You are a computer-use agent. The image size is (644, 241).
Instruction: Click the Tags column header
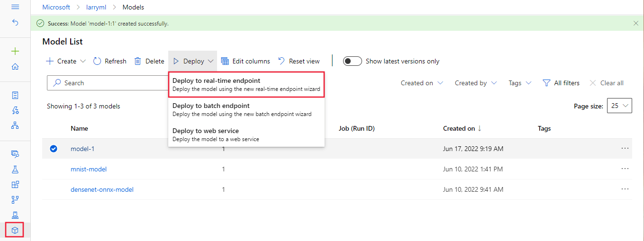[x=544, y=128]
